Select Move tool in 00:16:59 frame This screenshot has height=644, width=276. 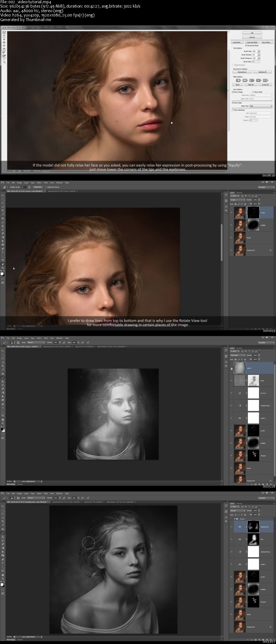3,196
